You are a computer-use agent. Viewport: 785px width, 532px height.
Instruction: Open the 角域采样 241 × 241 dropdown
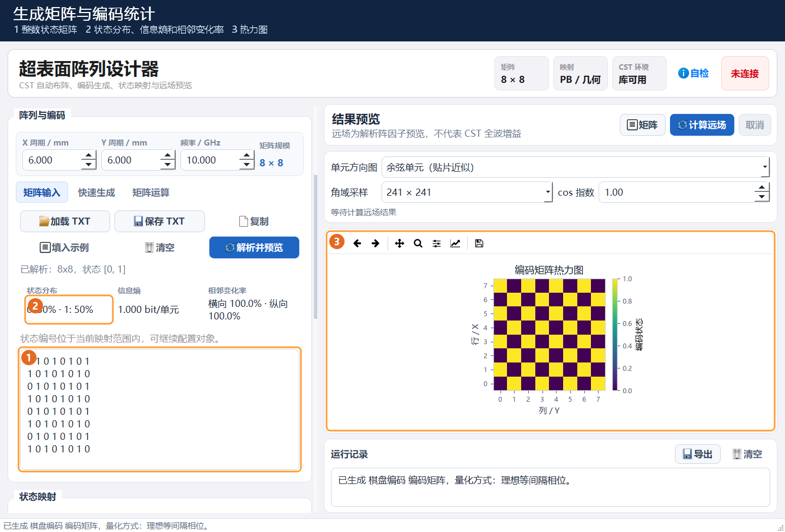(467, 192)
